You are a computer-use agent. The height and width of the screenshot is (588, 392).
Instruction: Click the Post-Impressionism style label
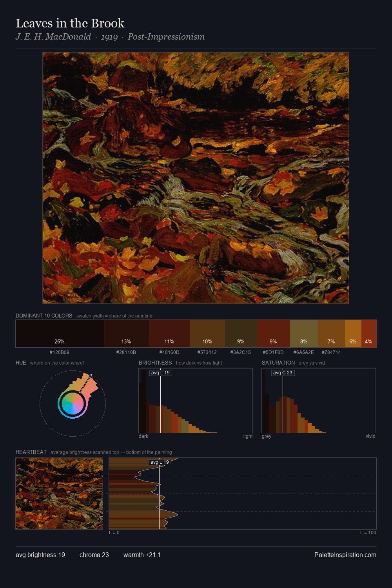point(166,37)
